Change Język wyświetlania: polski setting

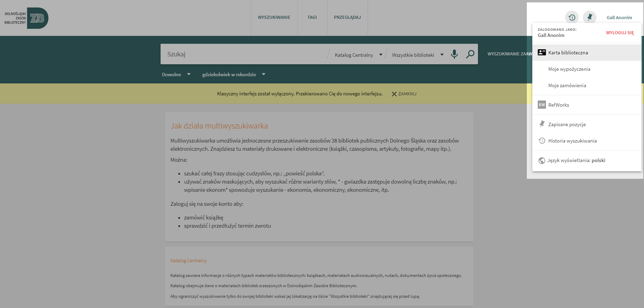587,160
